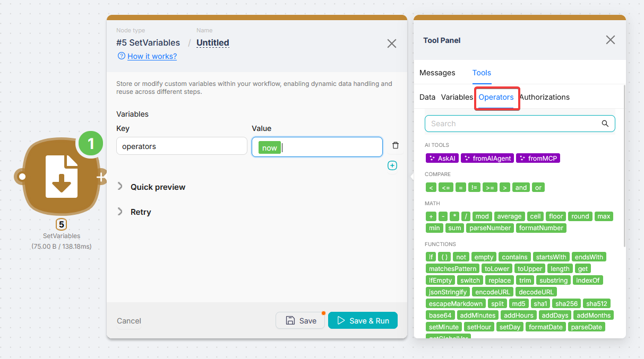Click the plus connector on the node
This screenshot has height=359, width=644.
(x=100, y=177)
